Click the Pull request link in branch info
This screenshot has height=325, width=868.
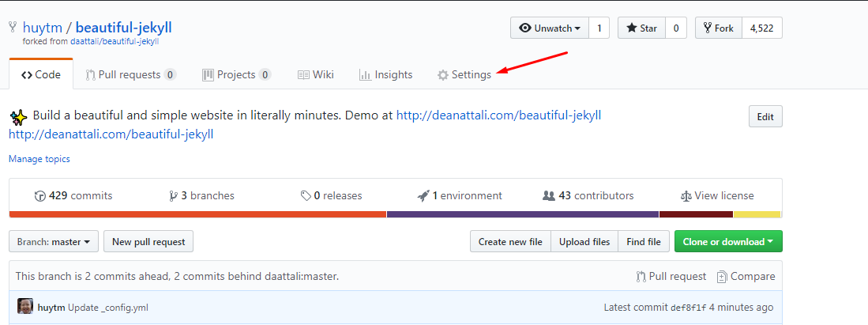[x=671, y=276]
